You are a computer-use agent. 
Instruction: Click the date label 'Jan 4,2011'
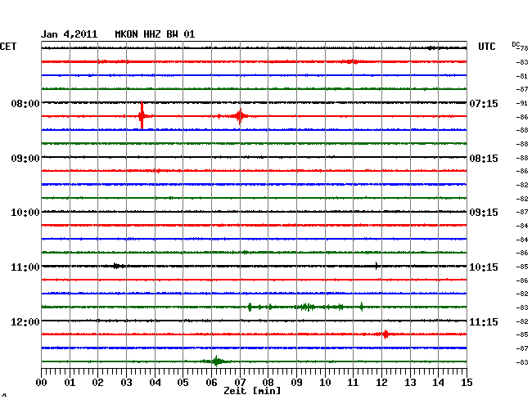(70, 34)
